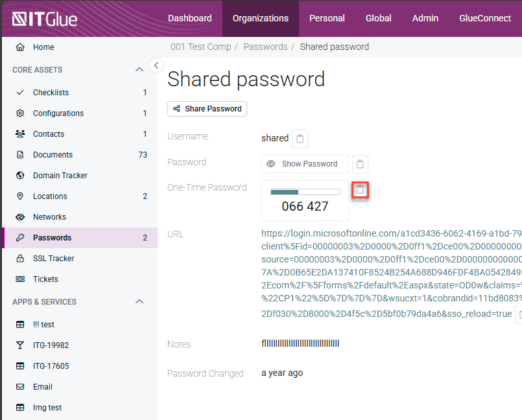The height and width of the screenshot is (420, 522).
Task: Collapse the sidebar with the arrow button
Action: tap(156, 65)
